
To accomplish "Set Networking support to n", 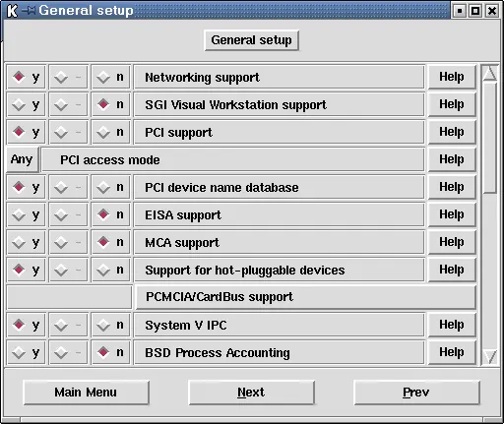I will 111,77.
